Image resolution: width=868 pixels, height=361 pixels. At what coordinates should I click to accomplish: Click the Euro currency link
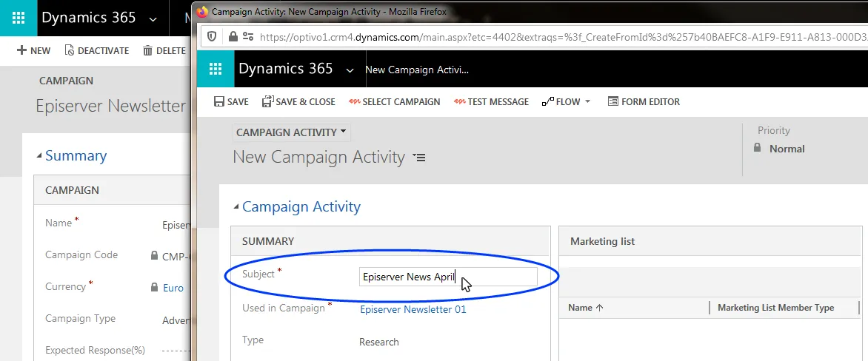coord(173,288)
